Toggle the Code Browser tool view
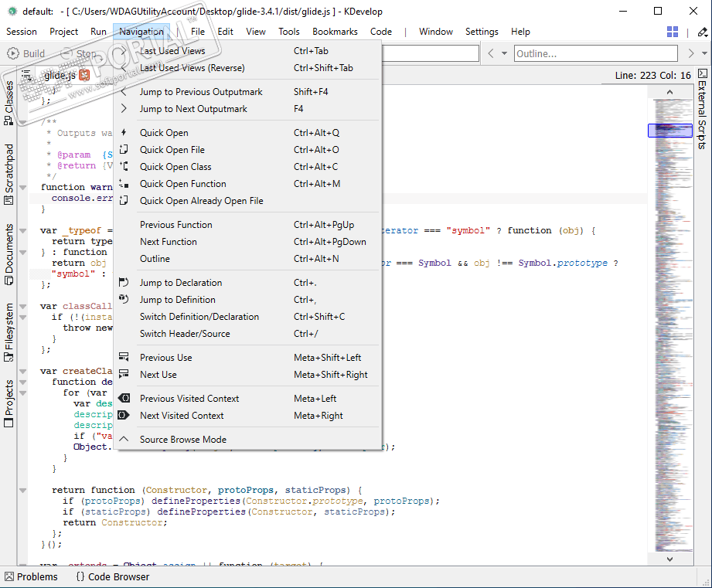The height and width of the screenshot is (588, 712). click(x=112, y=576)
